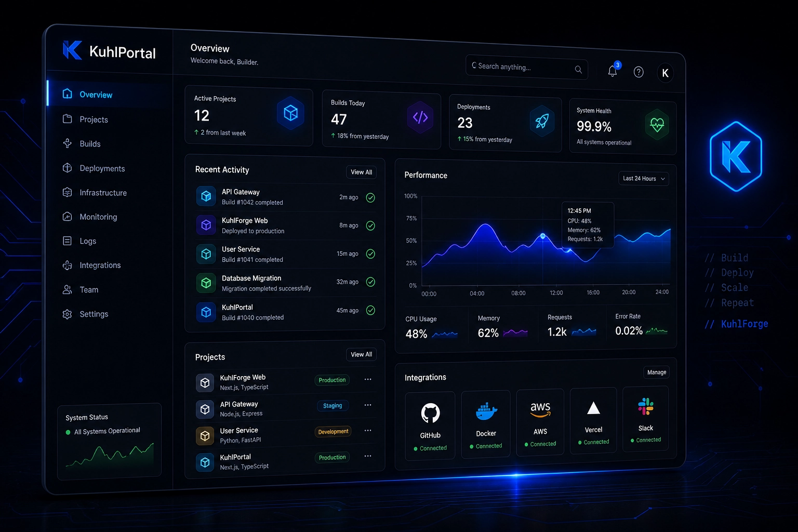Click 'Migration completed successfully' text
The image size is (798, 532).
(267, 288)
